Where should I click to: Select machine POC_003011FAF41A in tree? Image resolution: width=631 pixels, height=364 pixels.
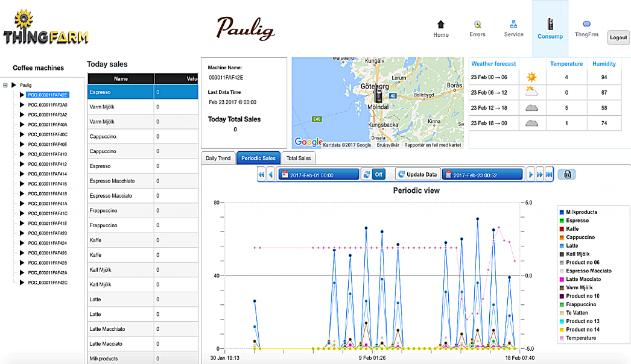coord(48,204)
